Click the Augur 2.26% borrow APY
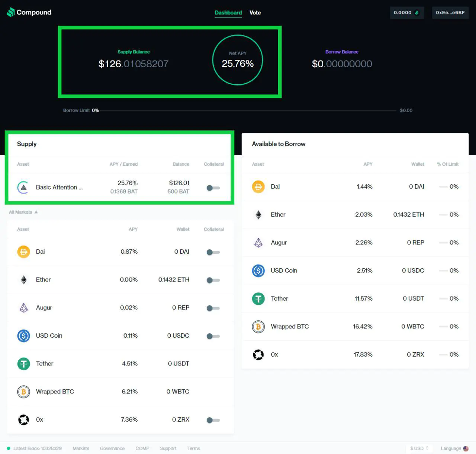 (x=364, y=243)
